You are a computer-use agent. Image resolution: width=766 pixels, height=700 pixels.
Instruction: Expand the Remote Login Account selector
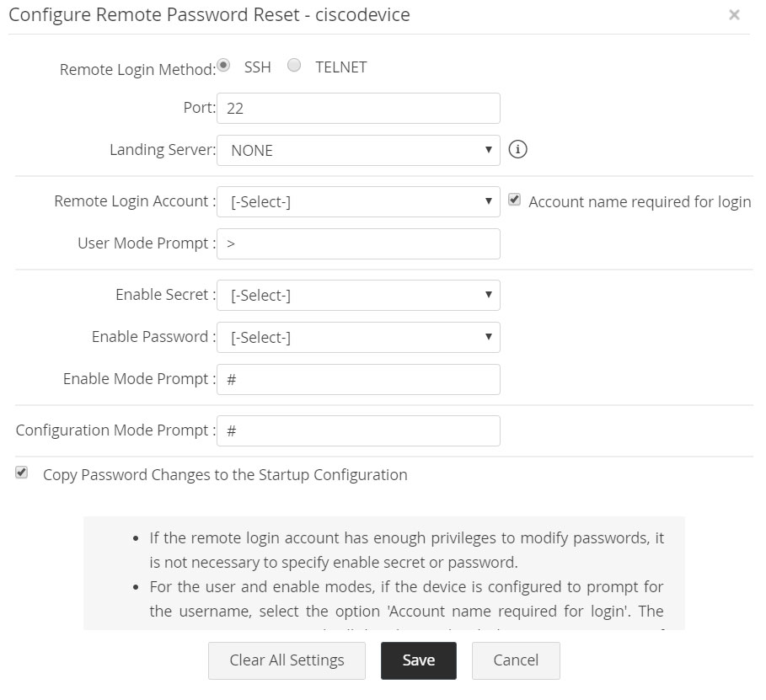point(358,201)
